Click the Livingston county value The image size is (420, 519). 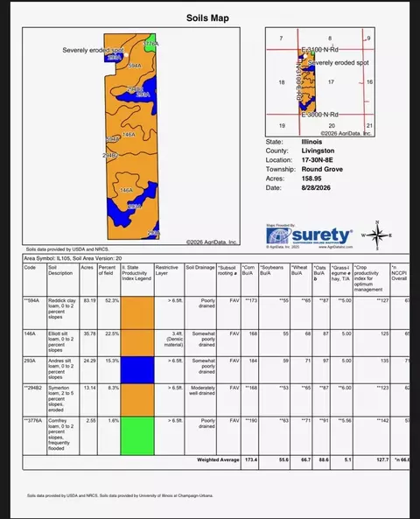[x=318, y=151]
